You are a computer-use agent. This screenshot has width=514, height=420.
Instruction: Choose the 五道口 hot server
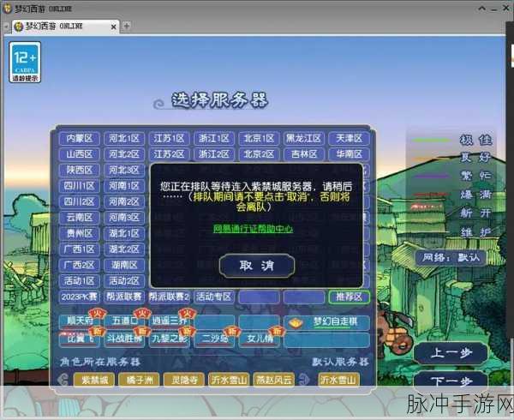coord(124,321)
